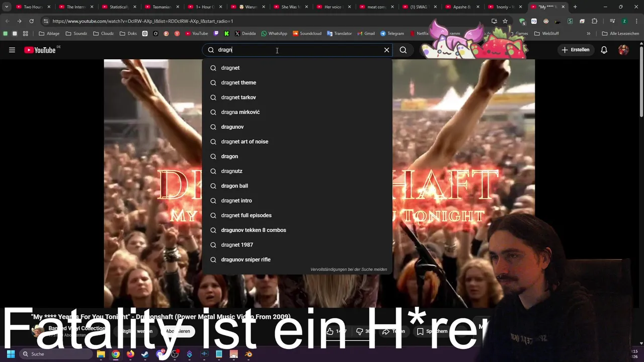Open the Doks bookmark folder
This screenshot has height=362, width=644.
coord(128,34)
